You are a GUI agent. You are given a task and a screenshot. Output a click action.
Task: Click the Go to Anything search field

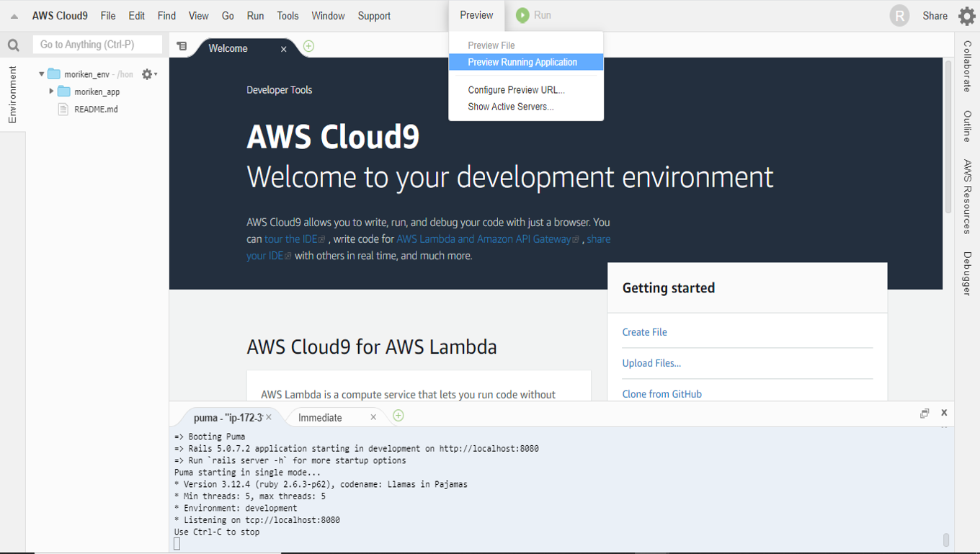97,45
